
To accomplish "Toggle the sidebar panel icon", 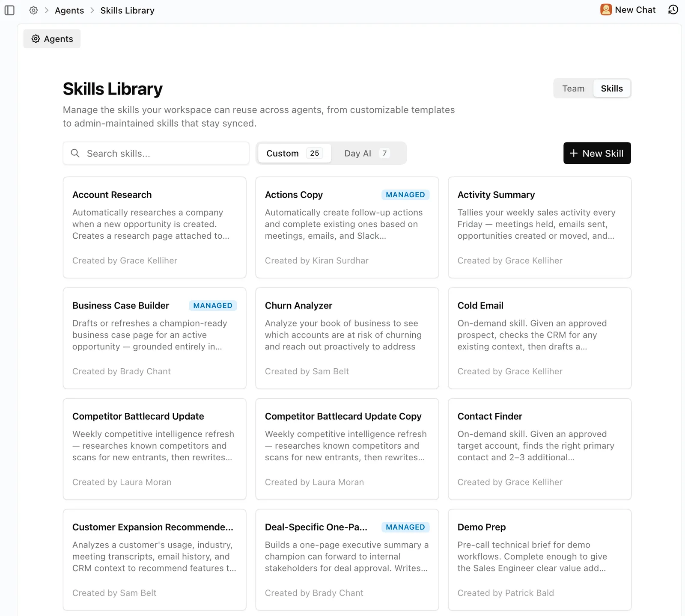I will click(x=9, y=10).
